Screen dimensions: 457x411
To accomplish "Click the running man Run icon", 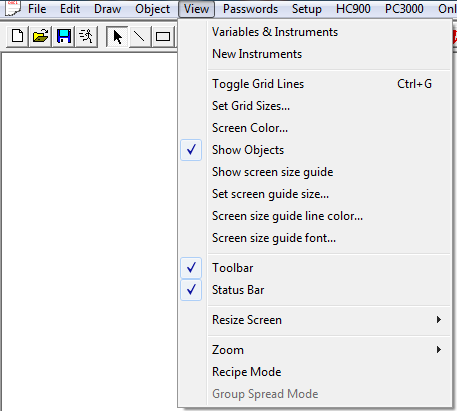I will 86,36.
